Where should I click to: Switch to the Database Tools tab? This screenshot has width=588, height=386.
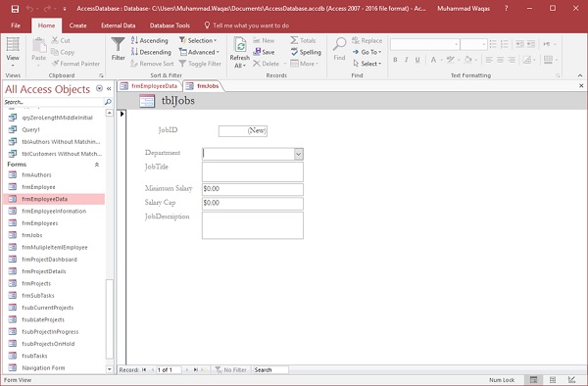coord(170,25)
